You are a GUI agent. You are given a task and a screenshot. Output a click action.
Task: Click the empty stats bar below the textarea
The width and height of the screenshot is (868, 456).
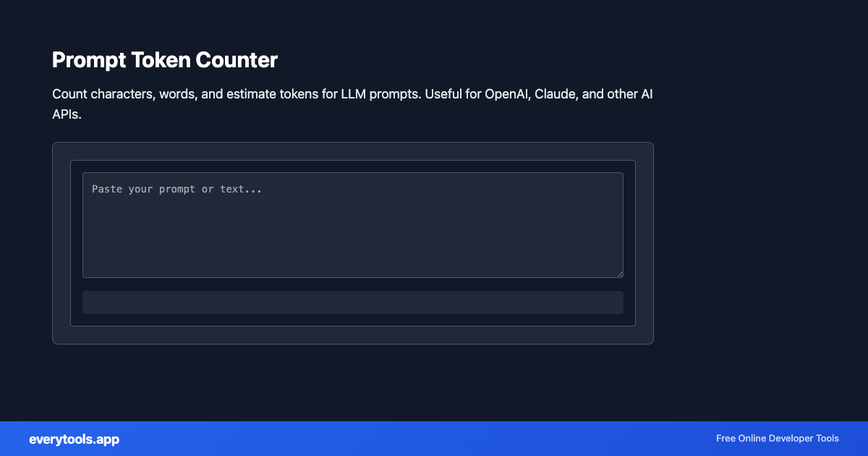coord(353,302)
